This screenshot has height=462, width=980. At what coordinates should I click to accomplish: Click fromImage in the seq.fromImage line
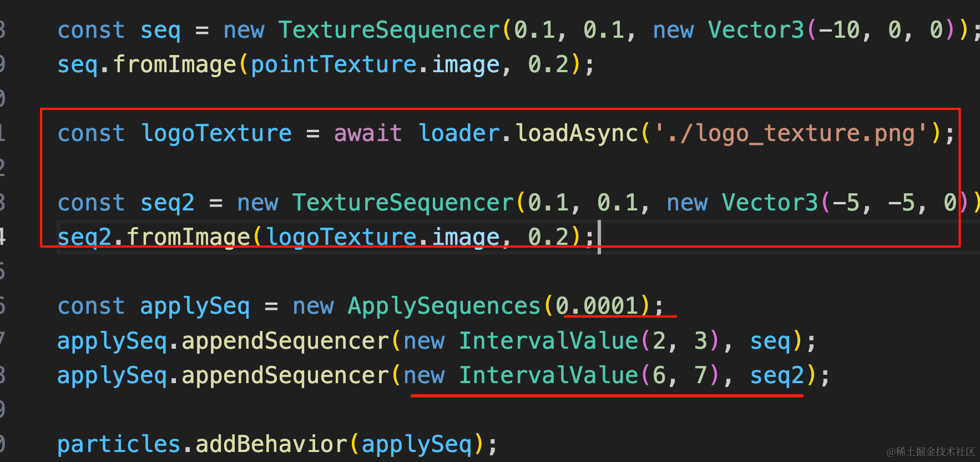tap(175, 64)
